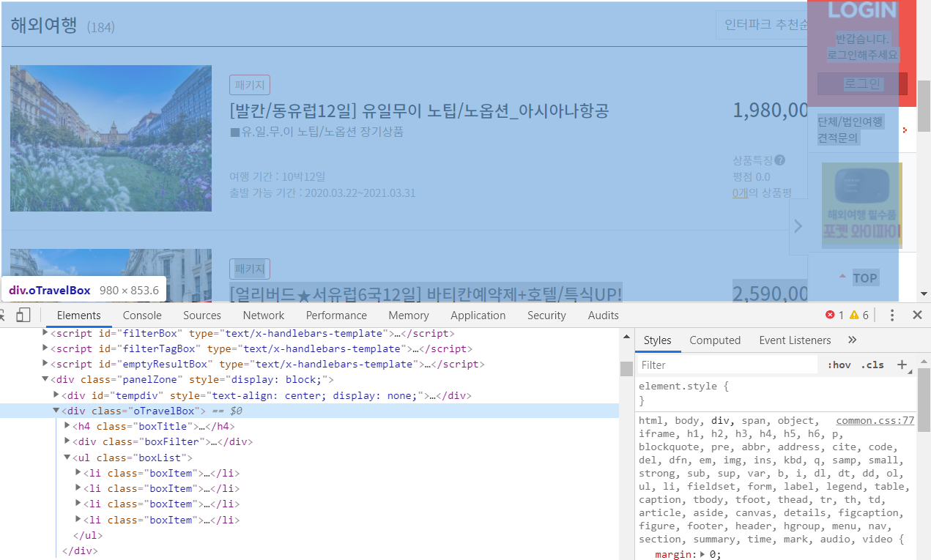The image size is (931, 560).
Task: Show more Styles pane tabs via chevrons
Action: (x=852, y=340)
